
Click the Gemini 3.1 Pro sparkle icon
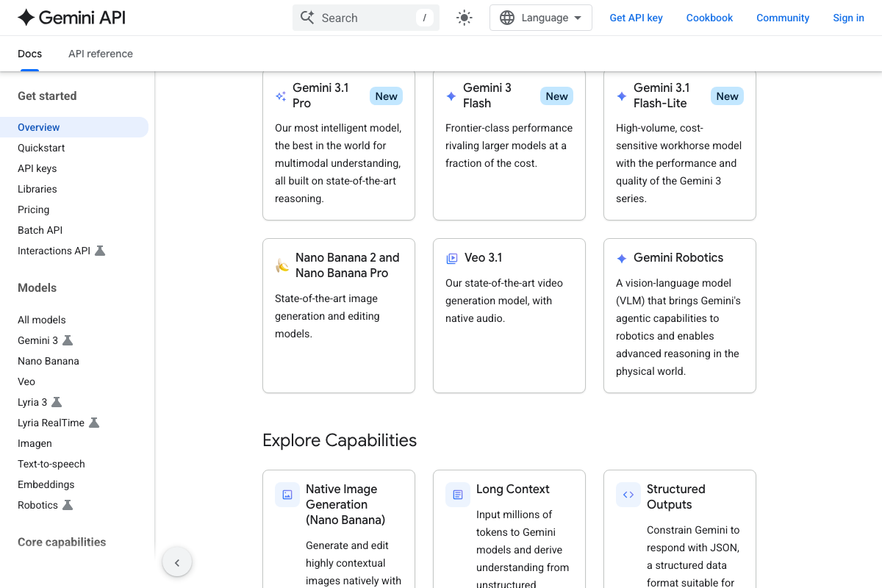coord(281,96)
